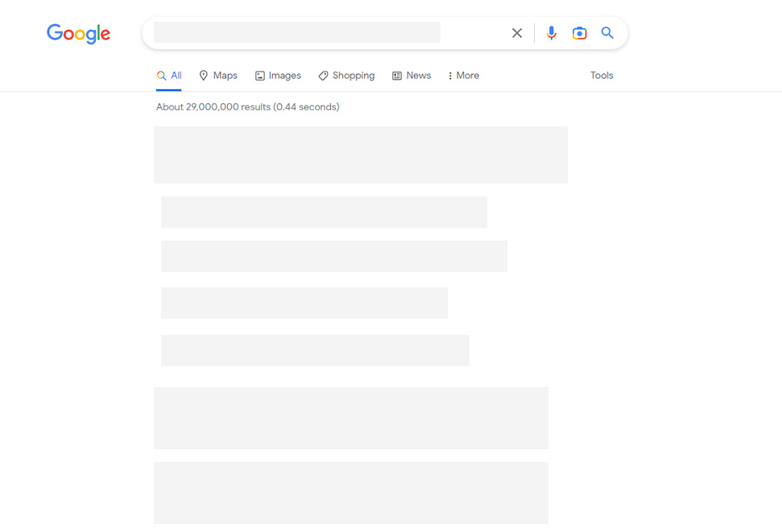
Task: Open the first search result placeholder
Action: pos(361,155)
